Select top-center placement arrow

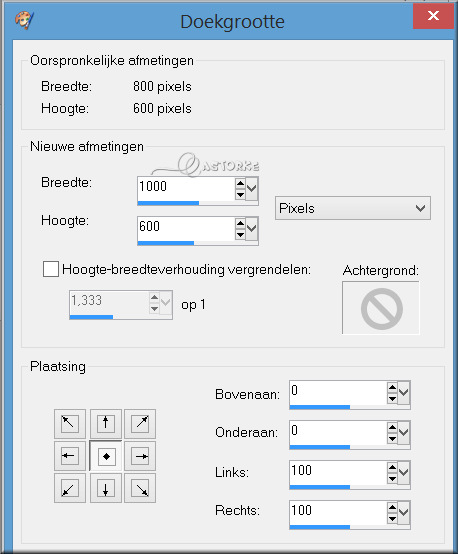(106, 424)
